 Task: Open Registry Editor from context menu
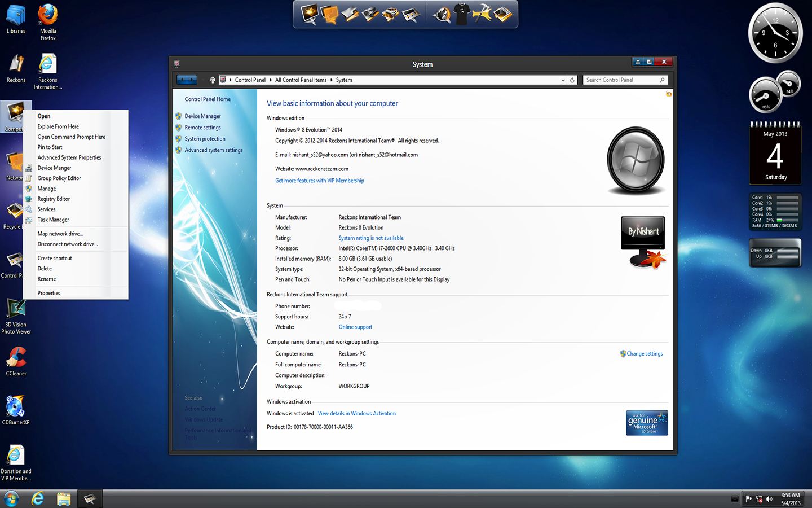(x=76, y=199)
